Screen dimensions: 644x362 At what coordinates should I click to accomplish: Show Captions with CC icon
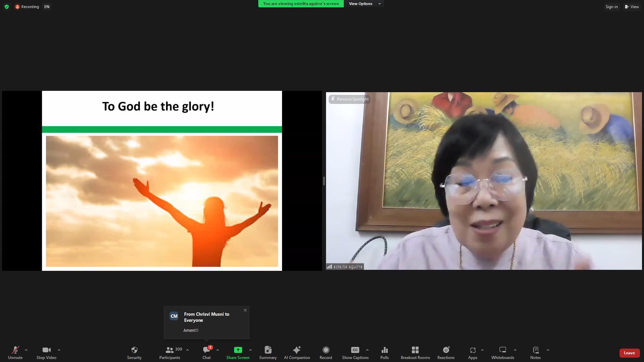(x=355, y=353)
